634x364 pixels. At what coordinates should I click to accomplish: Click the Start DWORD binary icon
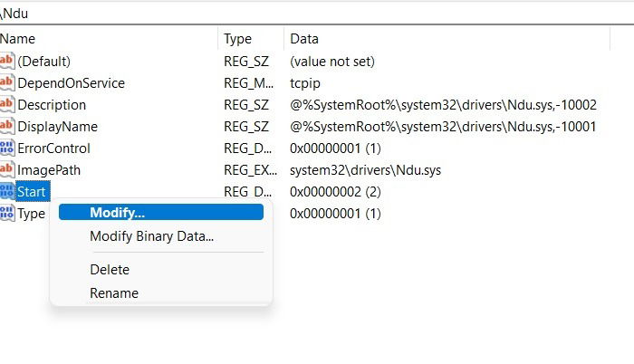click(7, 191)
